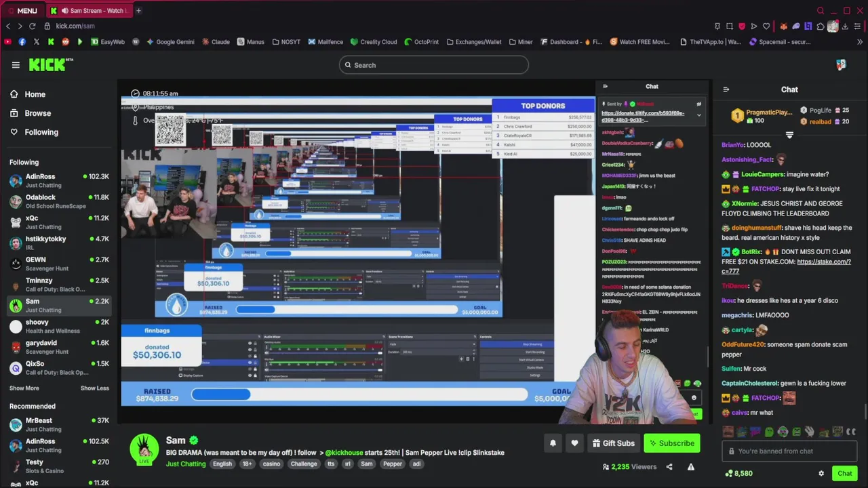The height and width of the screenshot is (488, 868).
Task: Click the banned chat input field
Action: pos(789,451)
